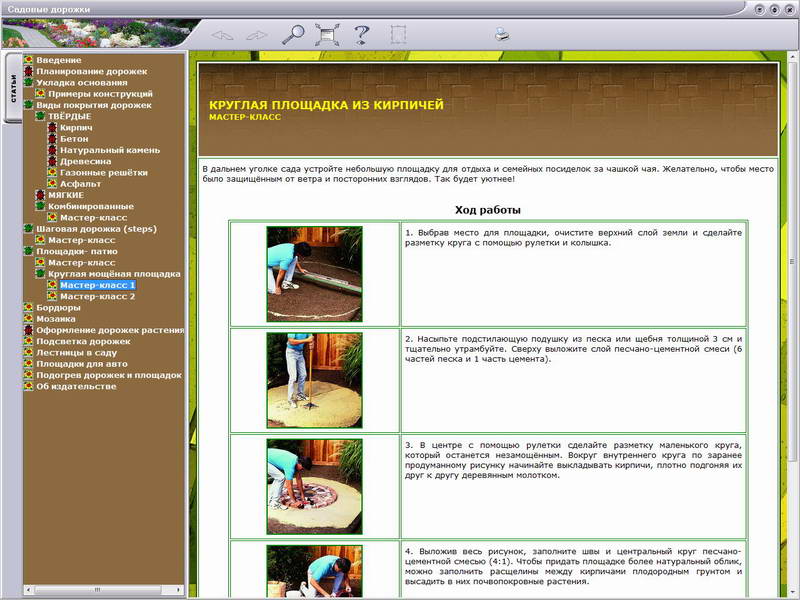The image size is (800, 600).
Task: Open help with the question mark icon
Action: [x=361, y=34]
